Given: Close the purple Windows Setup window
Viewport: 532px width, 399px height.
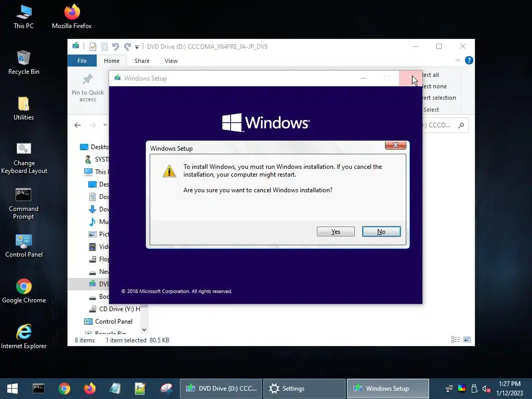Looking at the screenshot, I should 410,78.
